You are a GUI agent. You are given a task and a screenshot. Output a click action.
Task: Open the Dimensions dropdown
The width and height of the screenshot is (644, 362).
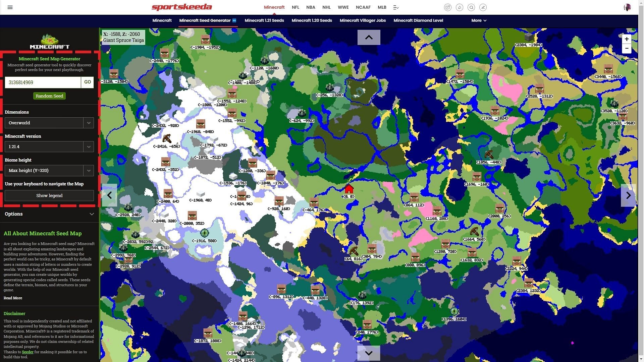49,122
